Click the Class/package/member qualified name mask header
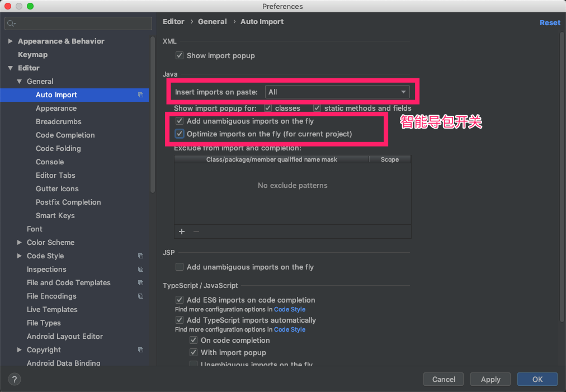Image resolution: width=566 pixels, height=392 pixels. click(x=271, y=159)
